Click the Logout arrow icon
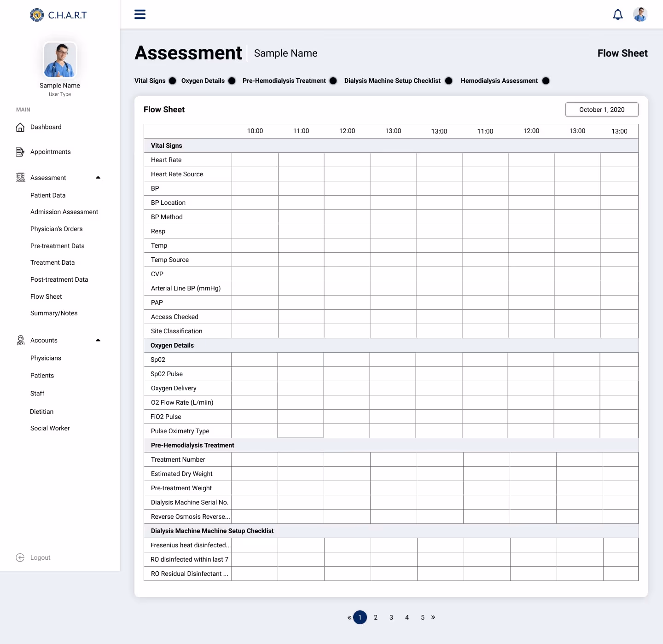663x644 pixels. tap(20, 557)
